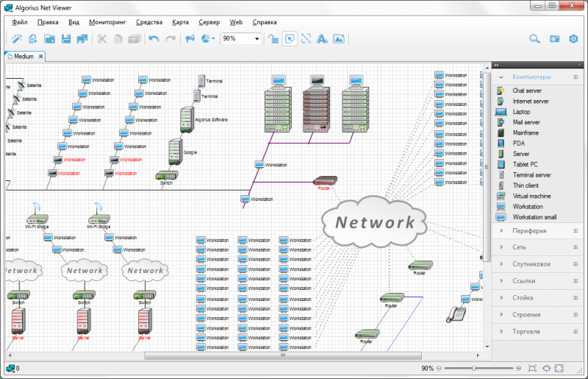Click the magic wand wizard toolbar icon
This screenshot has height=379, width=588.
tap(17, 39)
